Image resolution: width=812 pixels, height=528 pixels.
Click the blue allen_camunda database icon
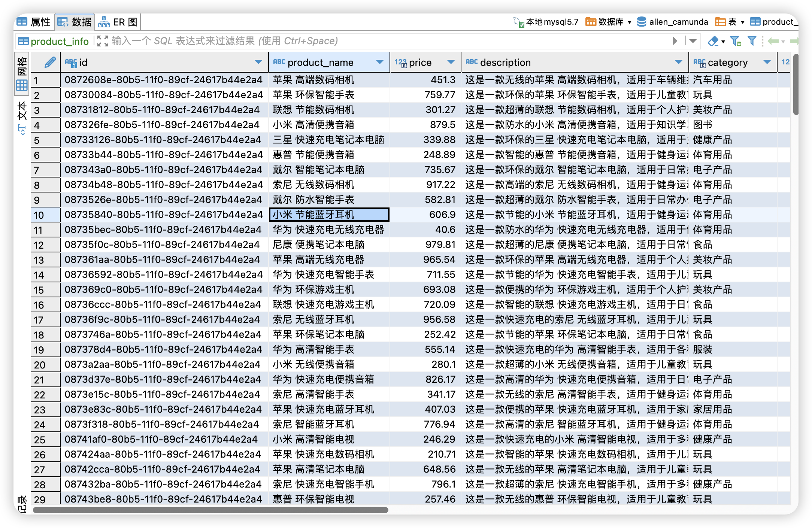(642, 22)
